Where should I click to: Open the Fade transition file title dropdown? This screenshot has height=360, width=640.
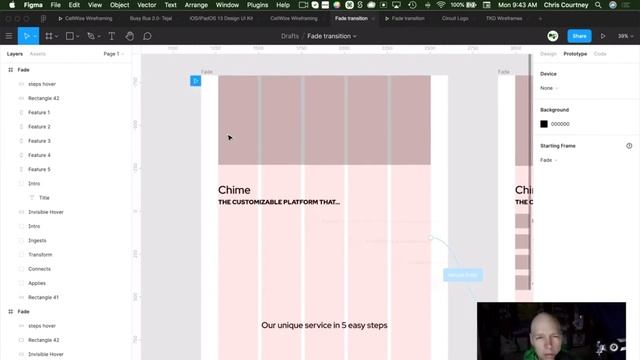332,36
